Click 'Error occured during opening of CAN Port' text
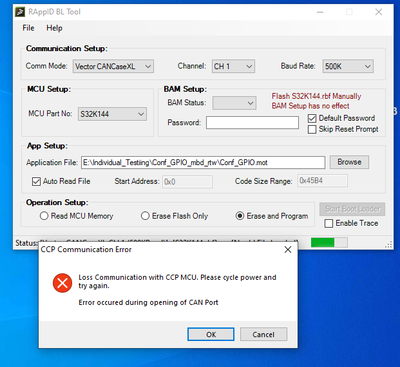Image resolution: width=400 pixels, height=367 pixels. pyautogui.click(x=148, y=303)
